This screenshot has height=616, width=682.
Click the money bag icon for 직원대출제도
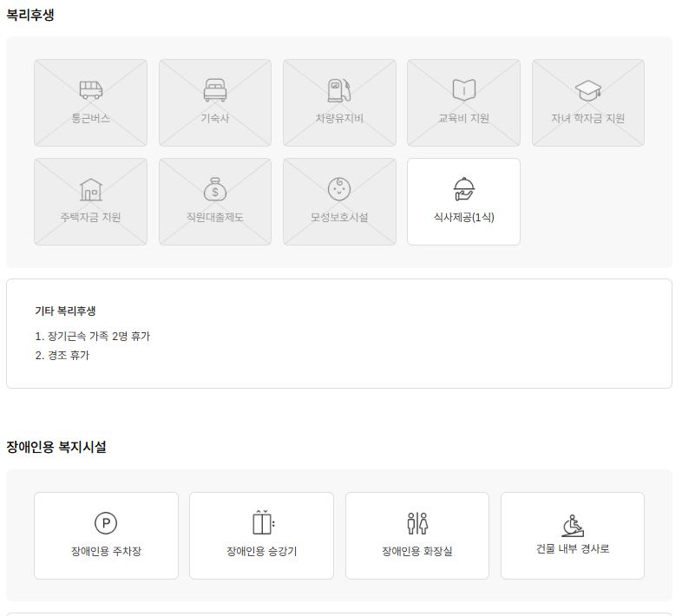pos(215,189)
